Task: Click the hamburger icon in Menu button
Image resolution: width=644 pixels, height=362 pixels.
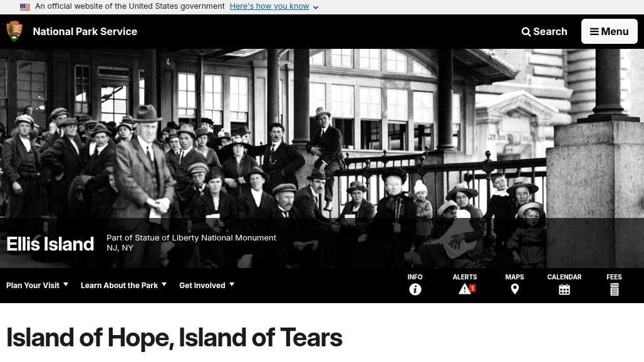Action: pos(595,31)
